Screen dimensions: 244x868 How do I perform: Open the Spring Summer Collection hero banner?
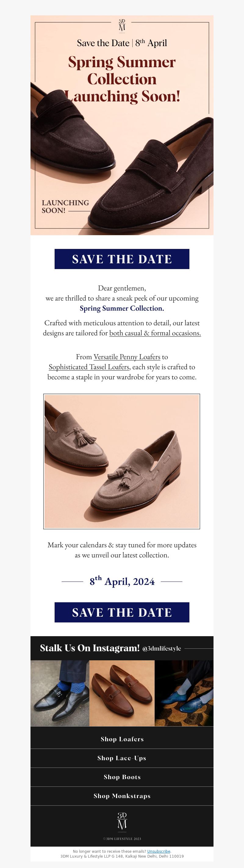(x=122, y=125)
